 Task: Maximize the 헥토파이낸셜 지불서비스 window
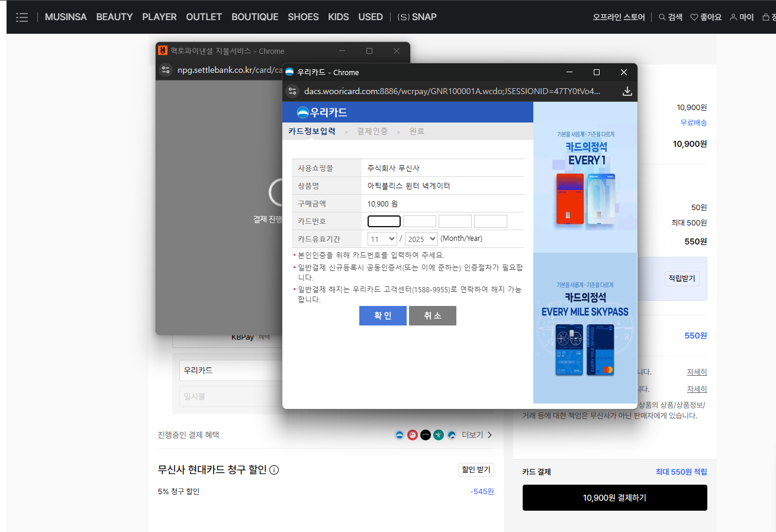click(369, 51)
